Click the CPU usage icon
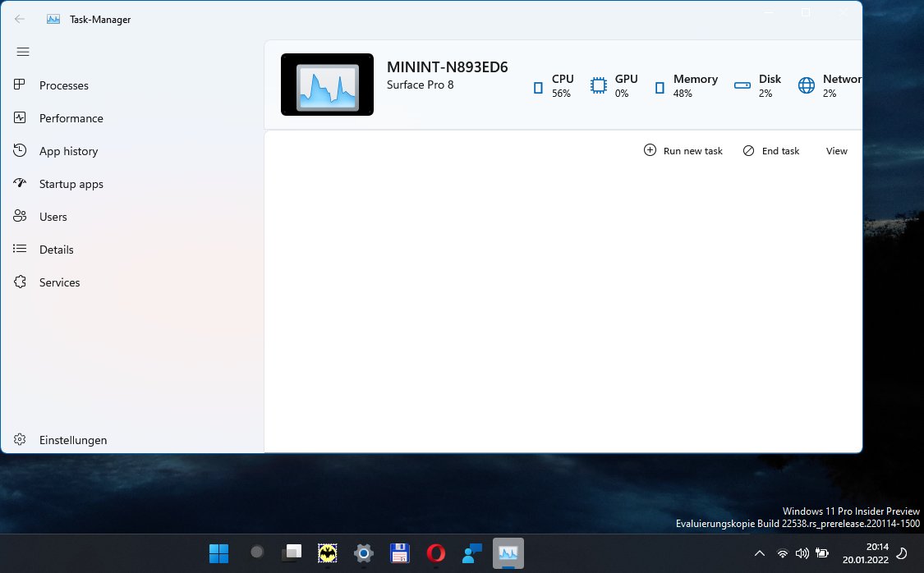 pos(538,88)
